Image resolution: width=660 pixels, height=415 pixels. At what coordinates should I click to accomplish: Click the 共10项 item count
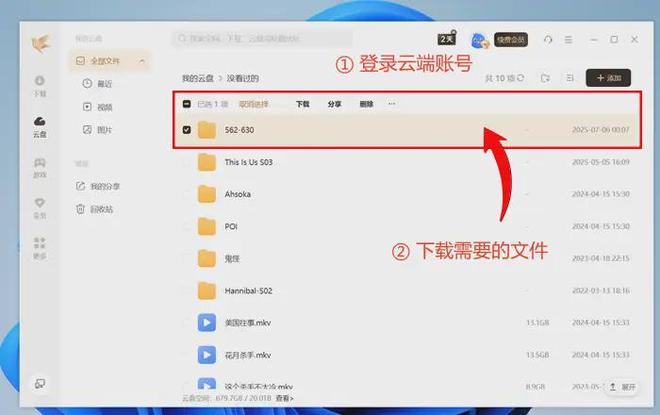pos(500,78)
